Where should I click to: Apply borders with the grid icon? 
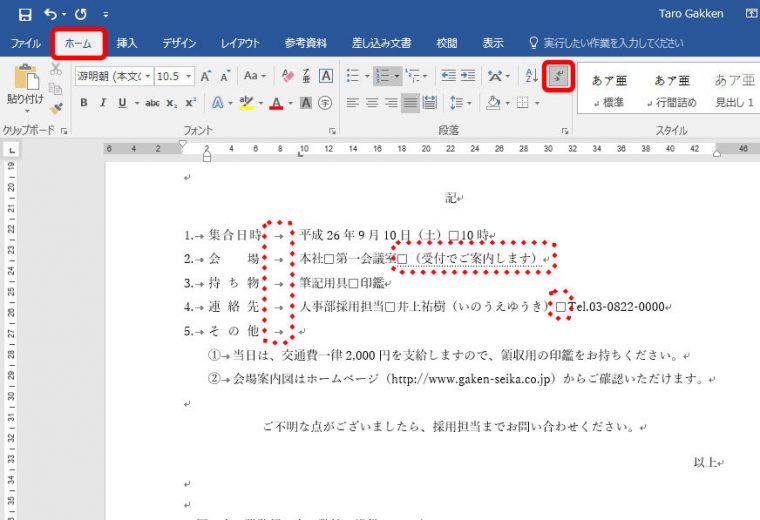(x=522, y=103)
